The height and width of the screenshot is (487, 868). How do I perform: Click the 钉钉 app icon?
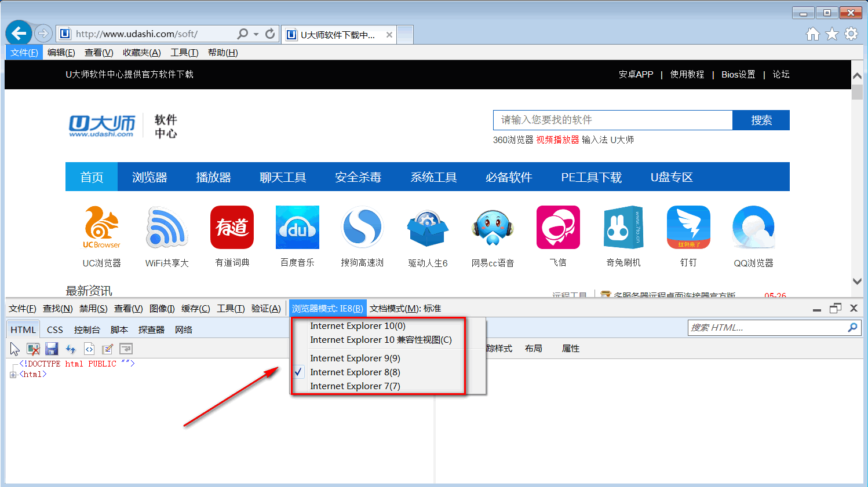pos(688,227)
